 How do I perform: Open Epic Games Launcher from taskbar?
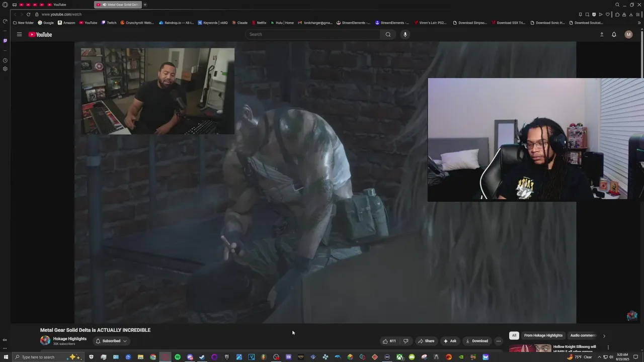click(227, 357)
